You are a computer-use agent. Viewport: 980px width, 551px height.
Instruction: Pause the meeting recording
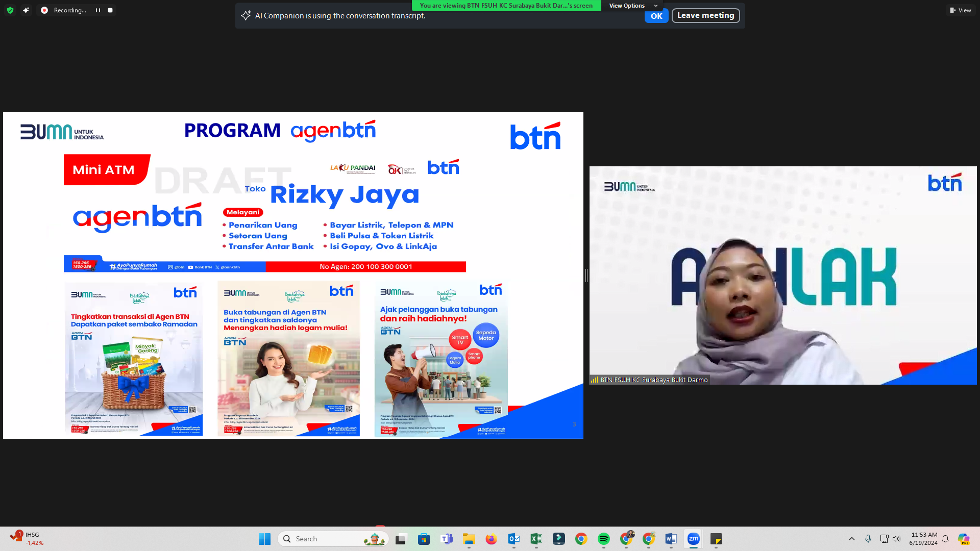(97, 10)
